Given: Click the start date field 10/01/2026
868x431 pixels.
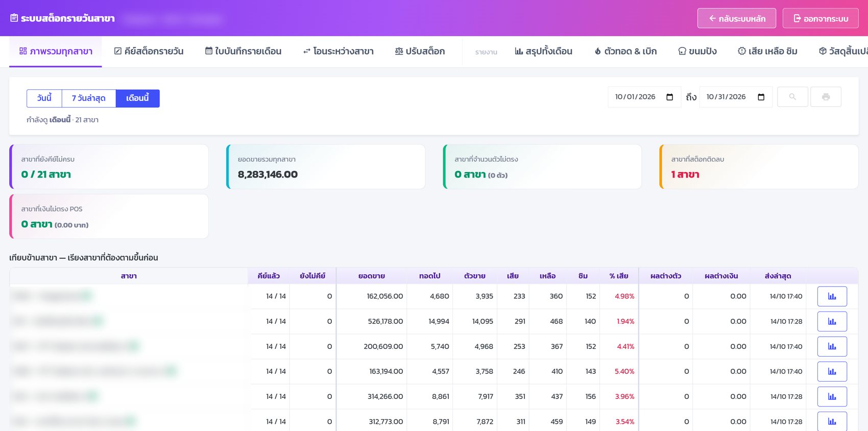Looking at the screenshot, I should [644, 97].
